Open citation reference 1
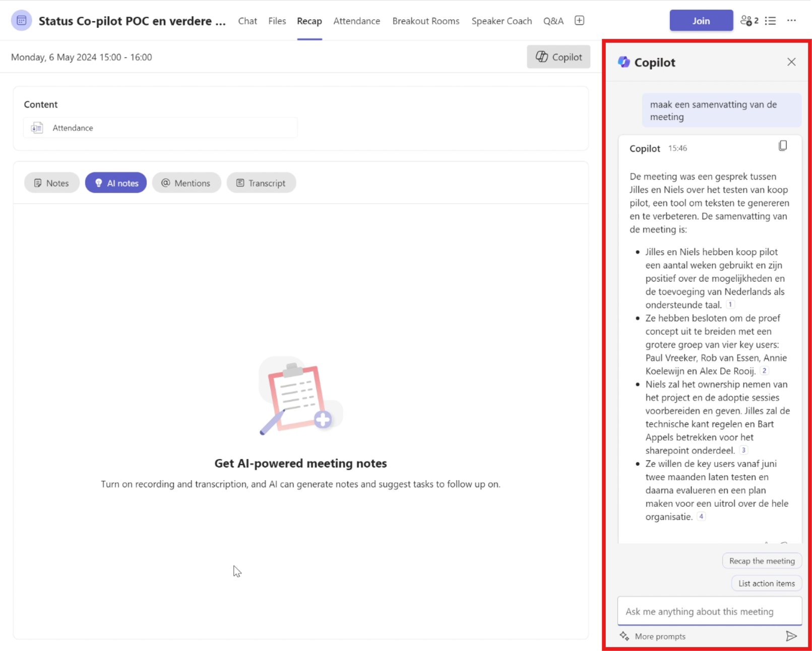The width and height of the screenshot is (812, 651). coord(730,305)
